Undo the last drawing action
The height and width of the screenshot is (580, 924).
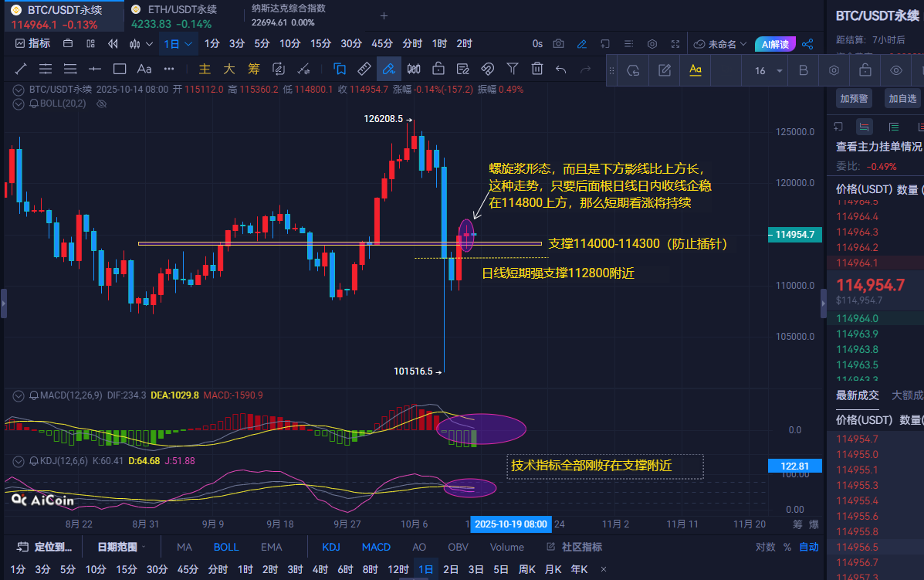click(x=561, y=69)
